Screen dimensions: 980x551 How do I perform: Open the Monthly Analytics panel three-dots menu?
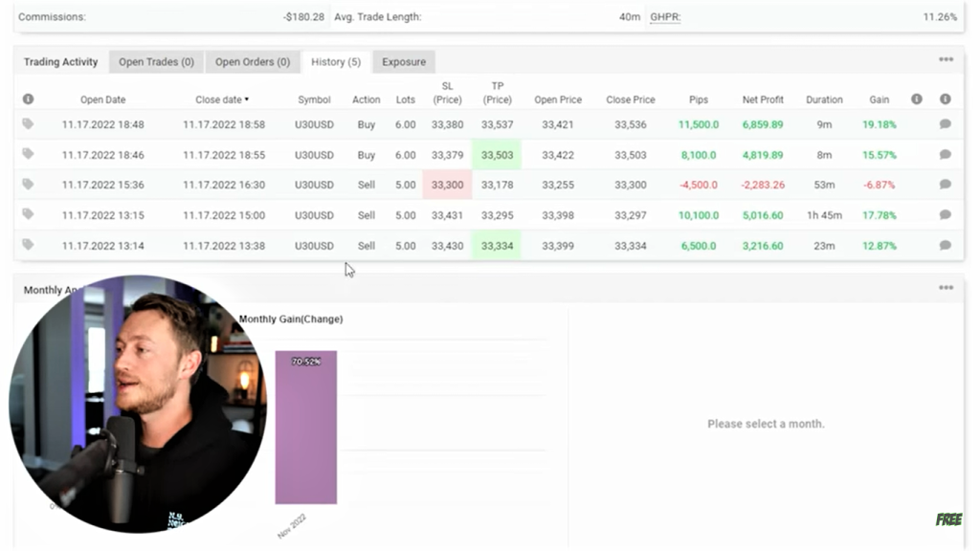(x=946, y=288)
